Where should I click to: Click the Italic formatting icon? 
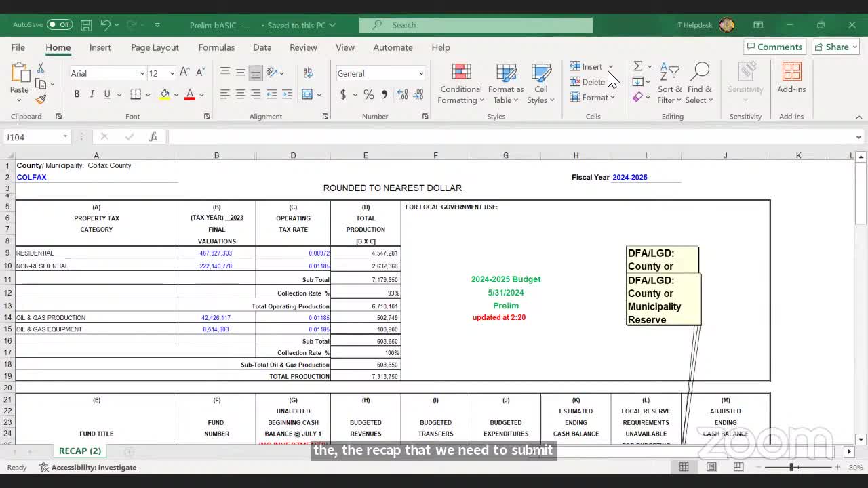click(92, 94)
